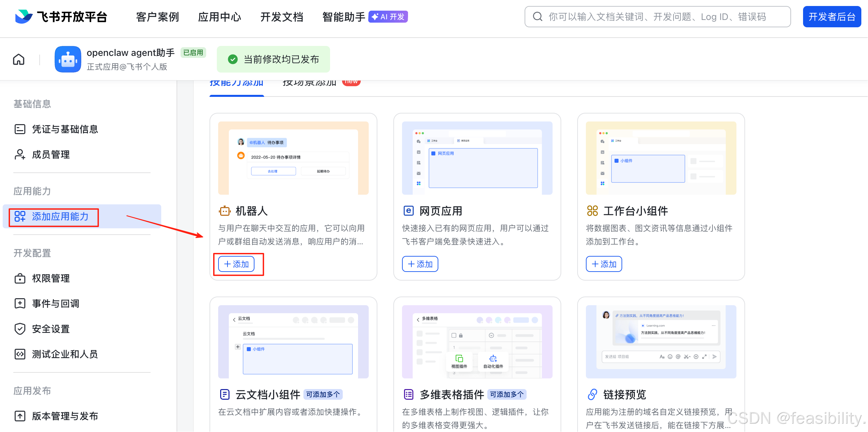
Task: Open the home icon next to app name
Action: click(19, 59)
